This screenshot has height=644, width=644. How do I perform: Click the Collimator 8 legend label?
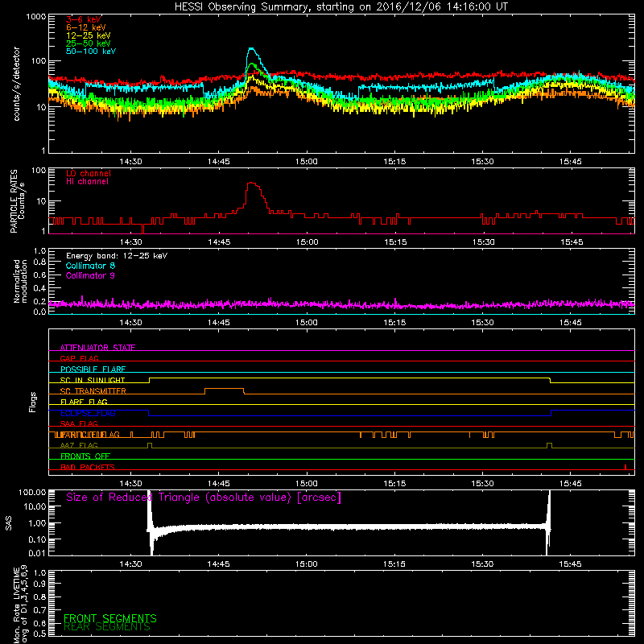pyautogui.click(x=90, y=266)
